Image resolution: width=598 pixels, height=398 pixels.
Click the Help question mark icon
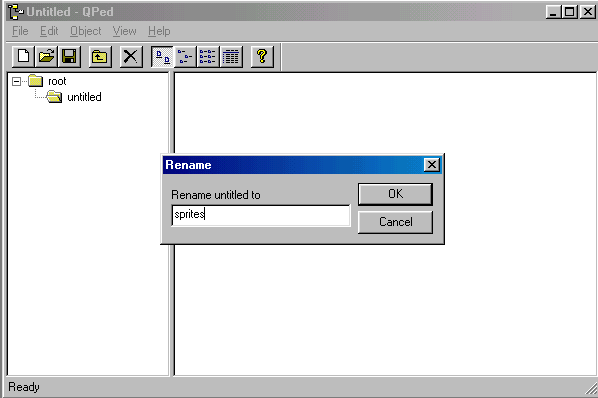262,56
